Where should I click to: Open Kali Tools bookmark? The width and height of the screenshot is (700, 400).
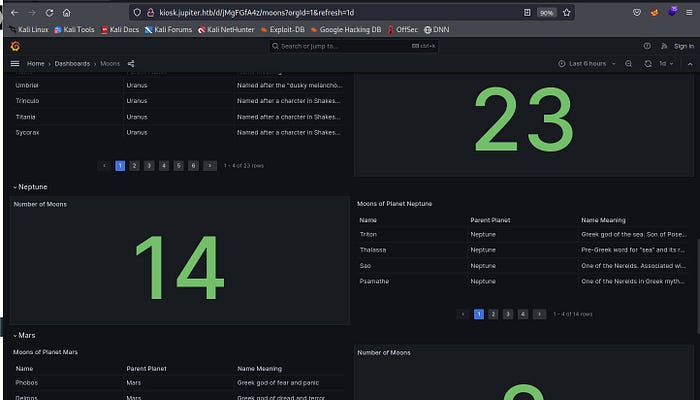click(75, 29)
